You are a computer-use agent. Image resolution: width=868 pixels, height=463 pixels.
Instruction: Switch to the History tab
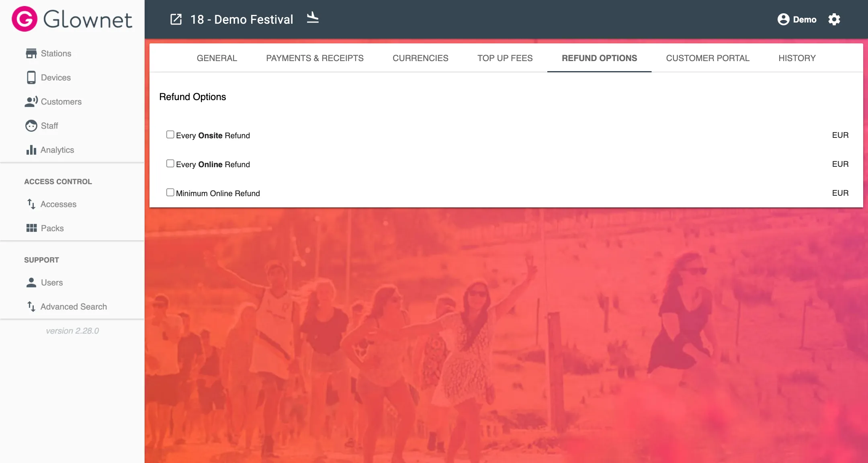click(x=797, y=58)
